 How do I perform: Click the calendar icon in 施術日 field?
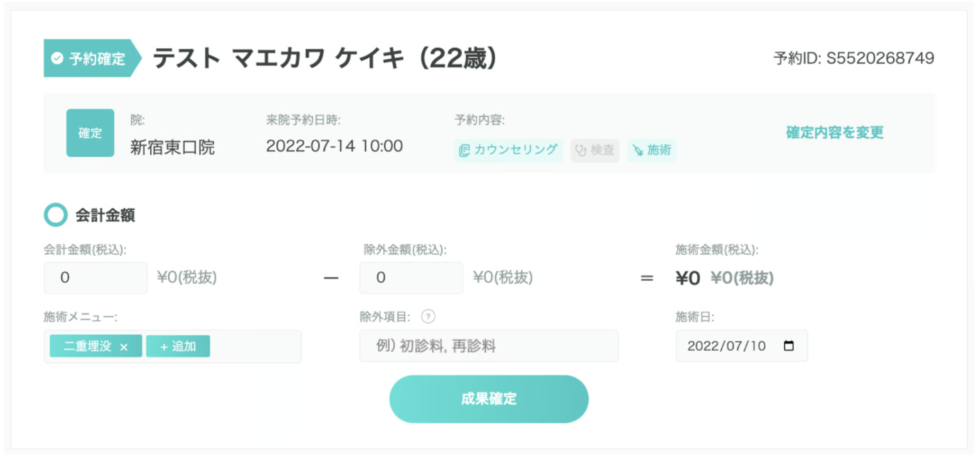coord(788,346)
